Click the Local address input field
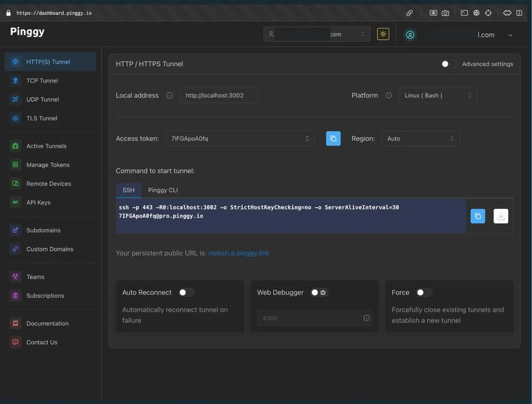The image size is (532, 404). [219, 95]
